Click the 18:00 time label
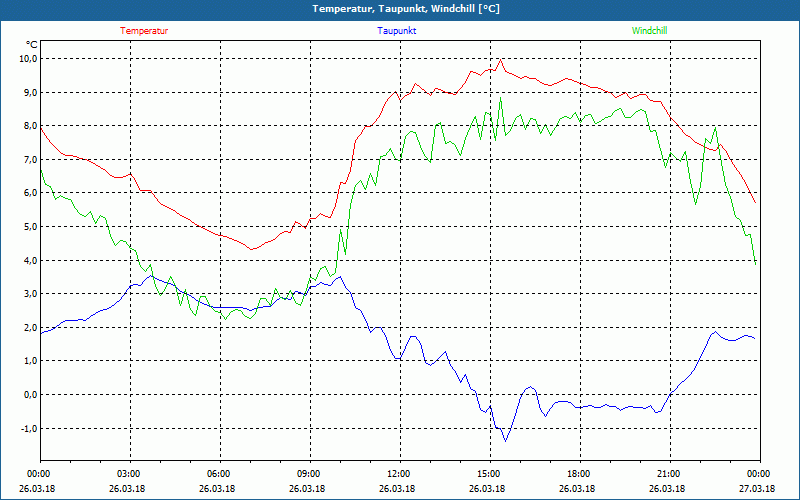 point(579,473)
